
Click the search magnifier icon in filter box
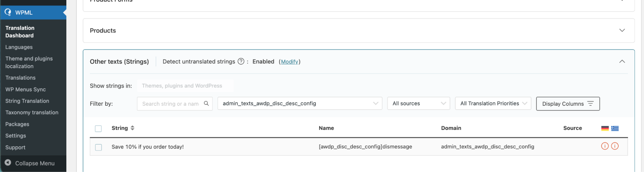pos(206,104)
